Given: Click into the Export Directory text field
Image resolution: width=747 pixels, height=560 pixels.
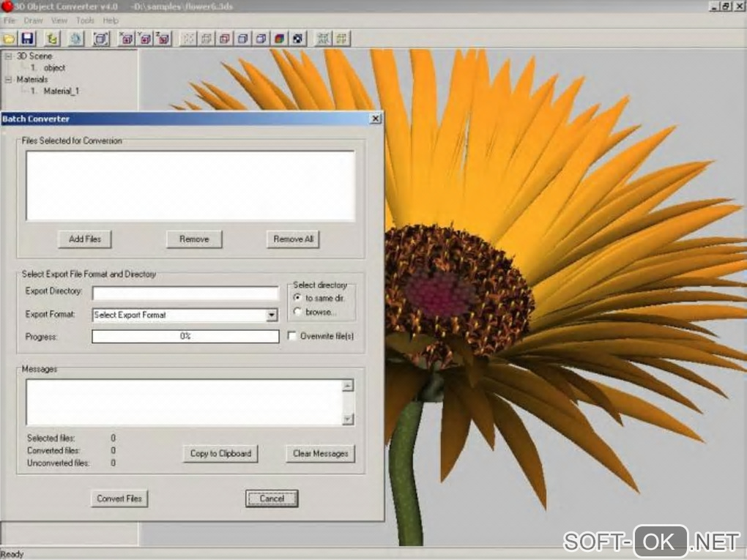Looking at the screenshot, I should point(185,293).
